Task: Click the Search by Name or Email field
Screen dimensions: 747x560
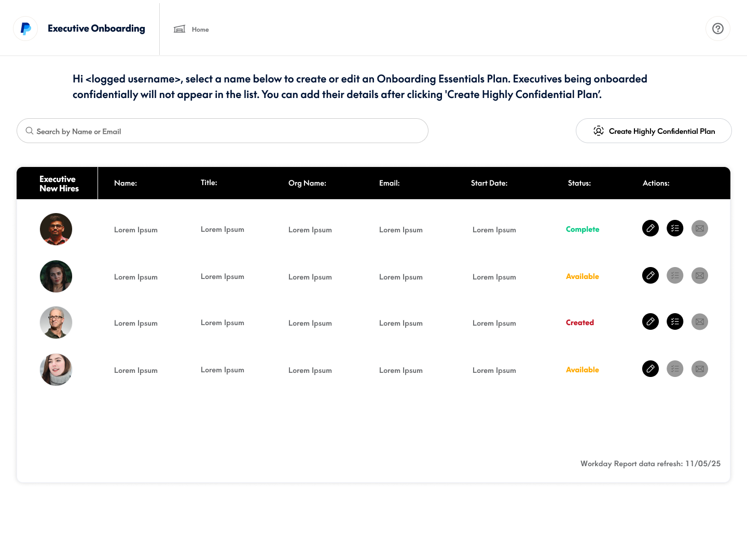Action: (x=223, y=131)
